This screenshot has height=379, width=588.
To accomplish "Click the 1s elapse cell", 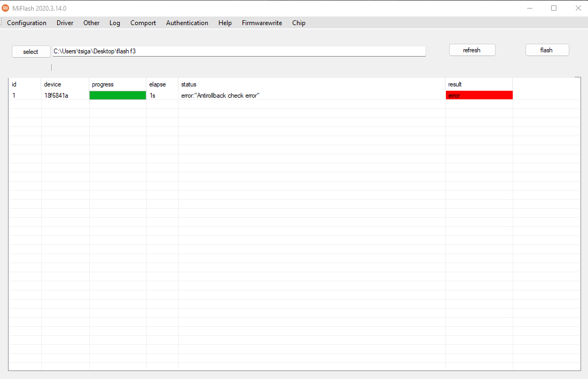I will pos(162,95).
